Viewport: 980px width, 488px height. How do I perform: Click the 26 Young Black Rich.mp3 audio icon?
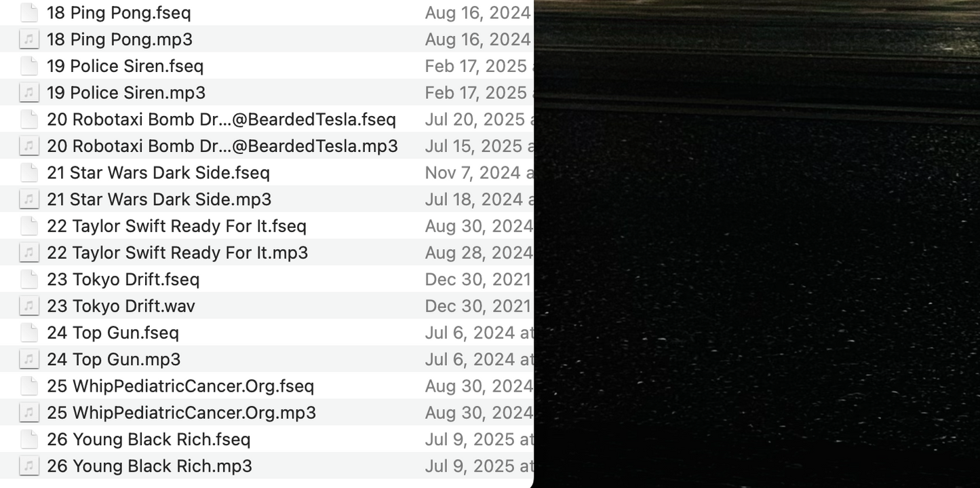tap(28, 466)
